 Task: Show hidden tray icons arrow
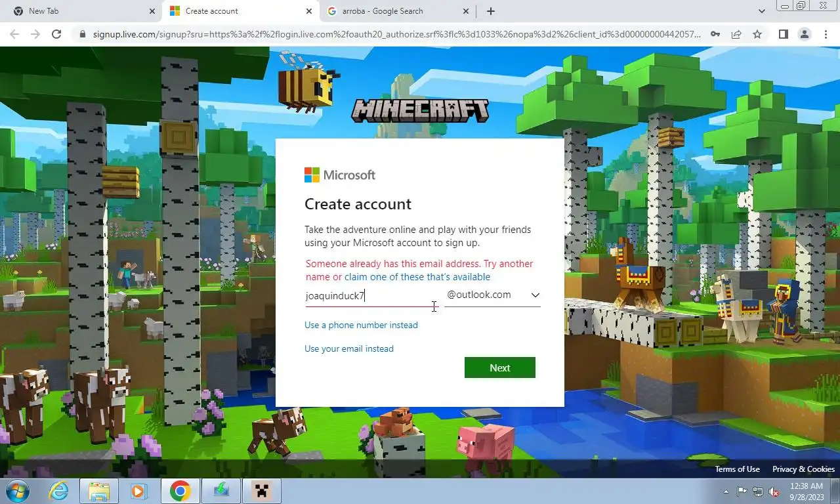click(726, 492)
